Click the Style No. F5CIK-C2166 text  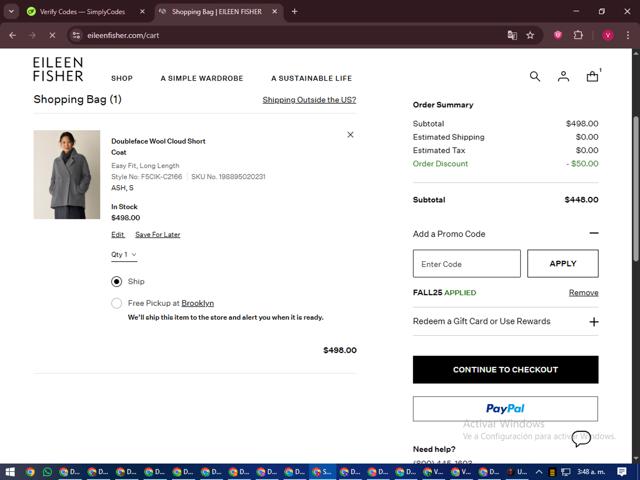point(147,177)
